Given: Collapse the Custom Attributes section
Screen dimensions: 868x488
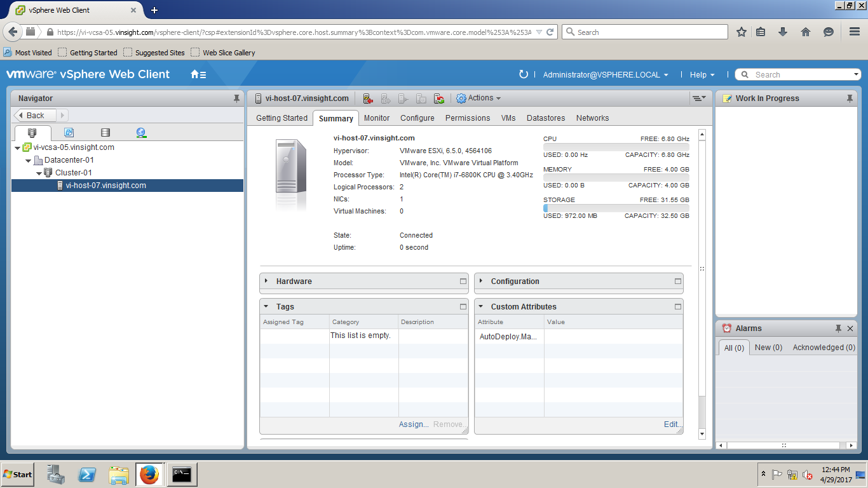Looking at the screenshot, I should click(x=481, y=306).
